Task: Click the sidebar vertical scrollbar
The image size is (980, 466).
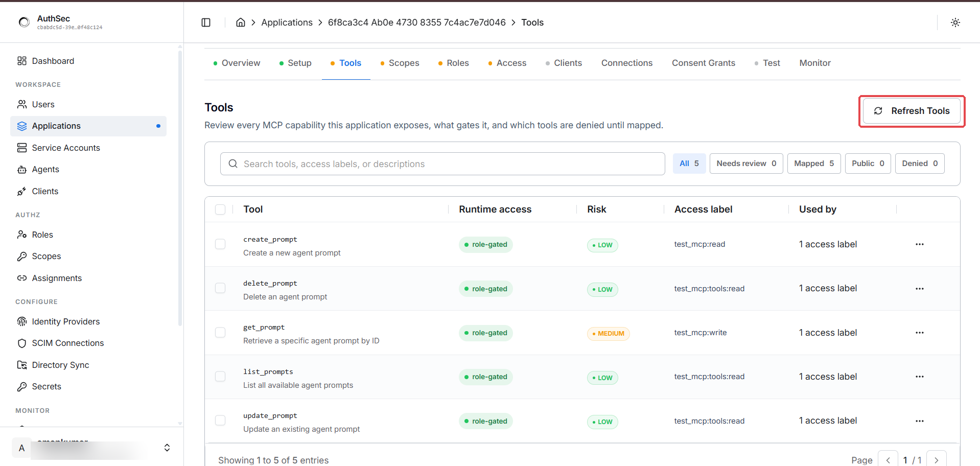Action: [180, 188]
